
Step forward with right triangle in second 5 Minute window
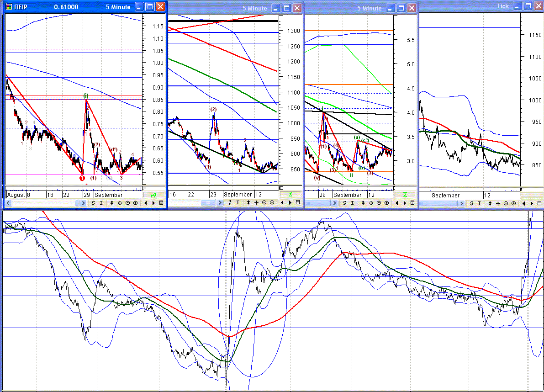(290, 202)
